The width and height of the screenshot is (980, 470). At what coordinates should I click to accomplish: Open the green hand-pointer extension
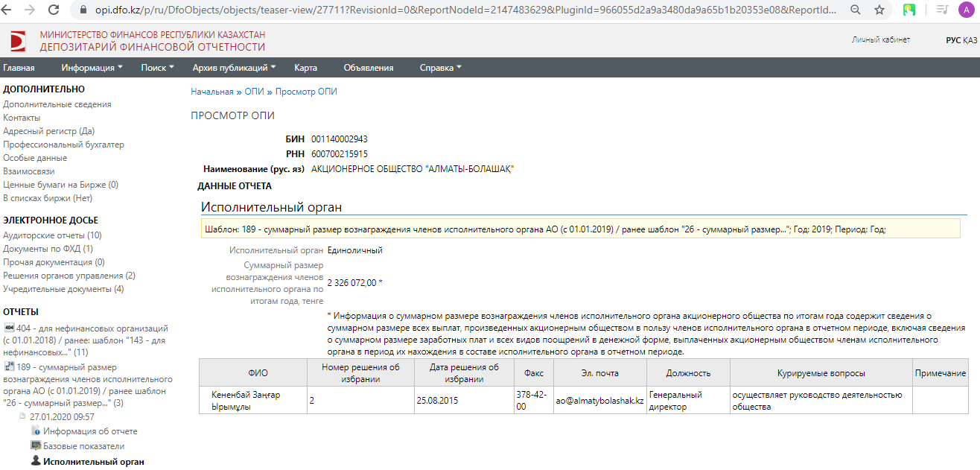[x=909, y=10]
